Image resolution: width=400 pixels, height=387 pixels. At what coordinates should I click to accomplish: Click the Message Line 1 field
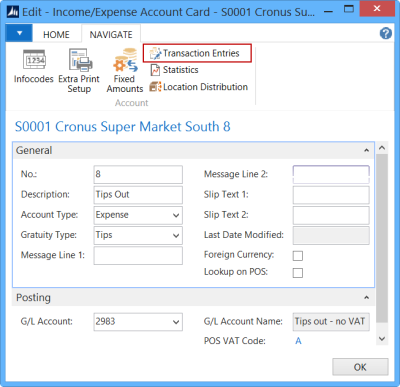tap(138, 256)
